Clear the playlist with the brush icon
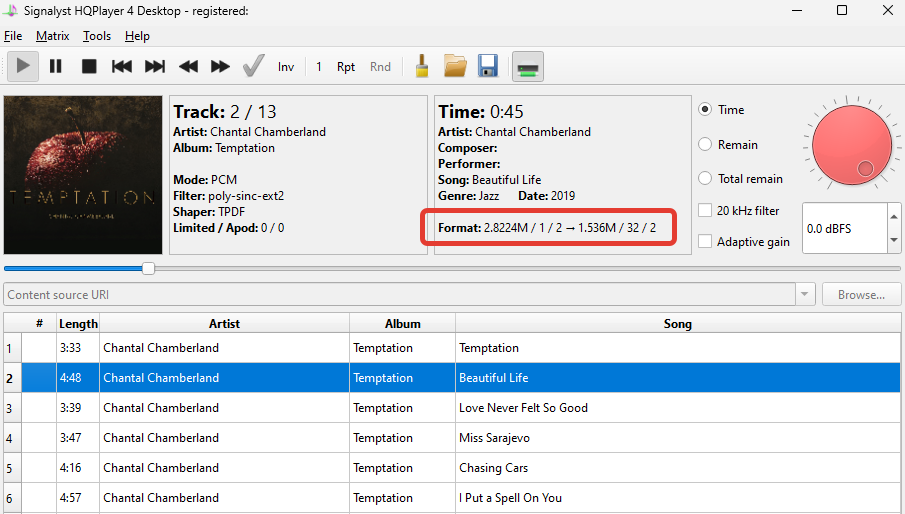905x514 pixels. 422,66
